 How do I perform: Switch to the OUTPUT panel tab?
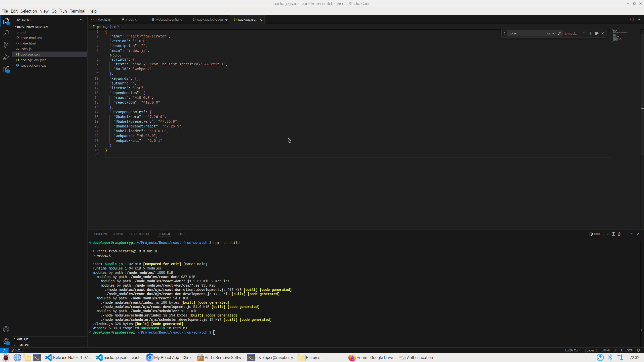click(118, 234)
